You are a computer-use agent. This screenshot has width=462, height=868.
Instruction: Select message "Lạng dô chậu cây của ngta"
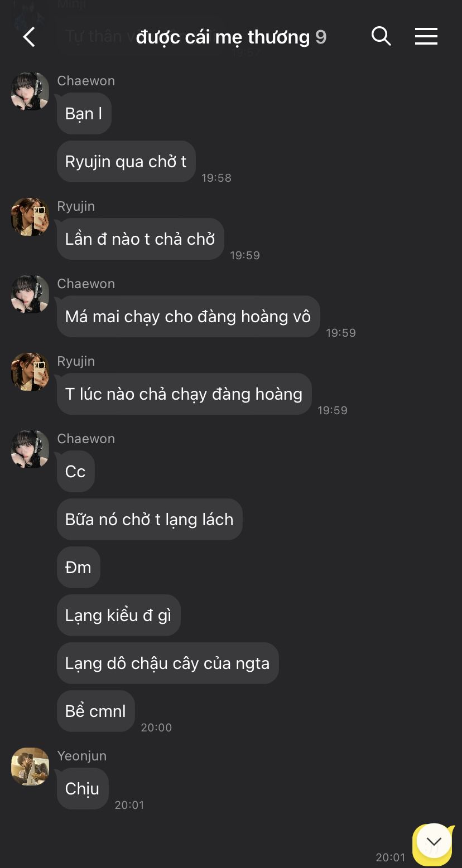(x=167, y=663)
